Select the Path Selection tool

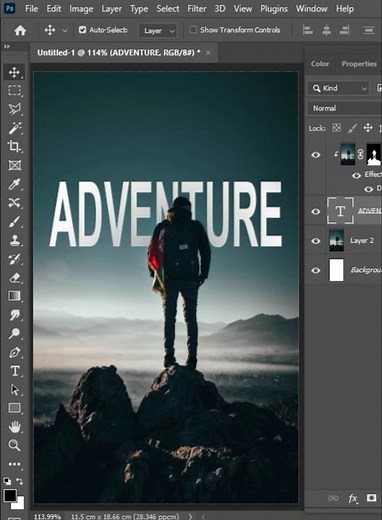click(14, 389)
